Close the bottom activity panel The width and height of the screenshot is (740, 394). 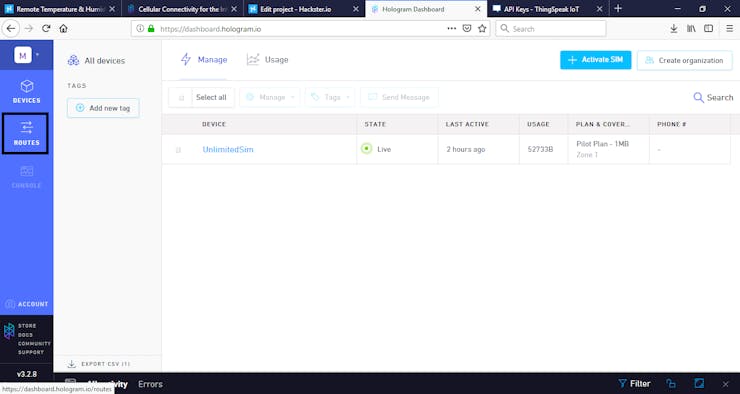tap(726, 384)
